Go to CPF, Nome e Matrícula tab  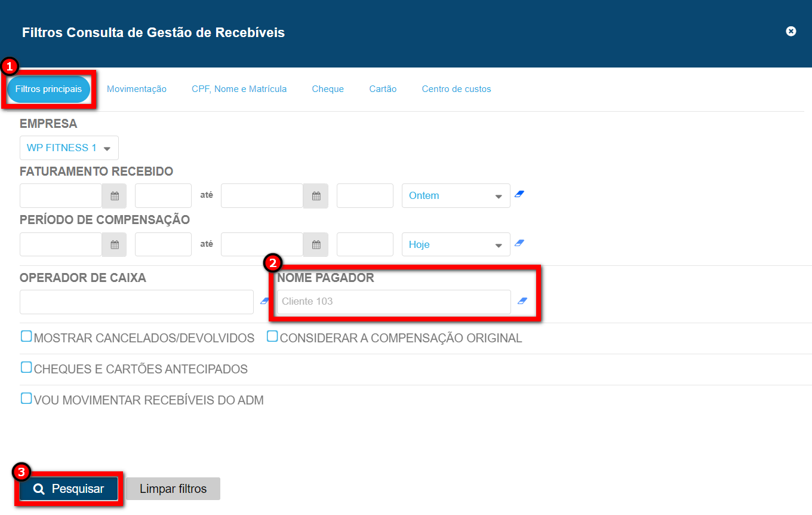(239, 89)
